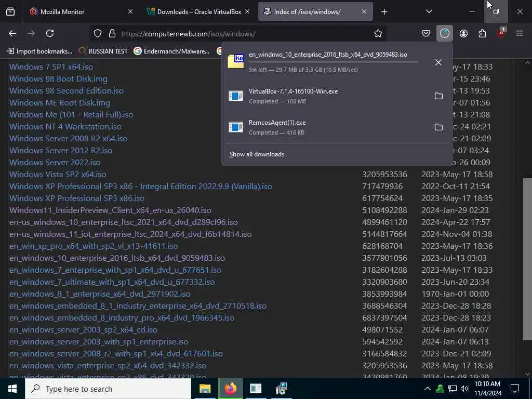Select the Index of /isos/windows/ tab

[315, 12]
